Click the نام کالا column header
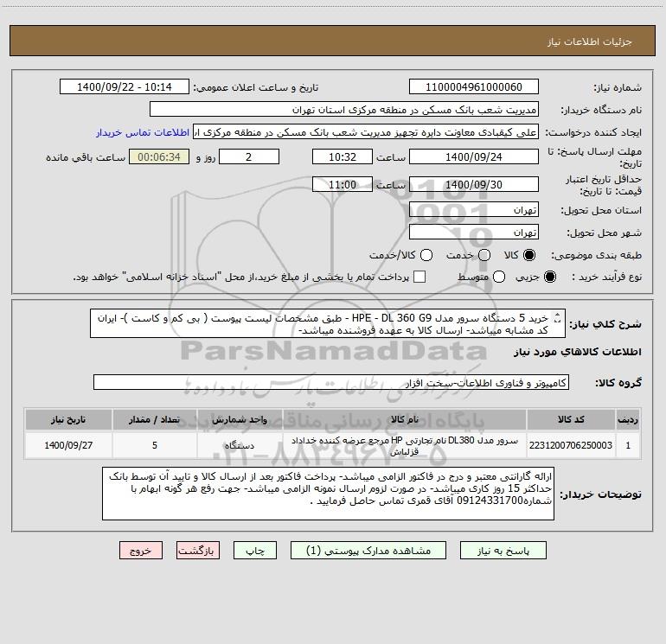This screenshot has width=666, height=644. [x=405, y=419]
